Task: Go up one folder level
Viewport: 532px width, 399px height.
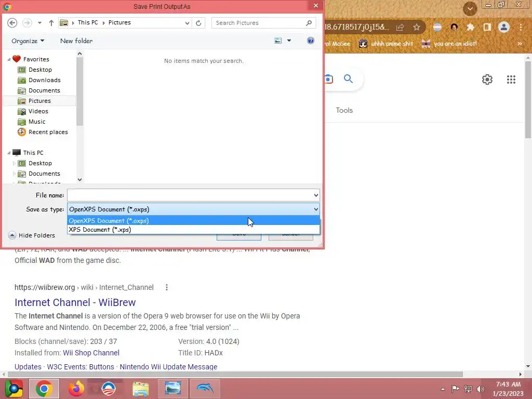Action: pyautogui.click(x=51, y=23)
